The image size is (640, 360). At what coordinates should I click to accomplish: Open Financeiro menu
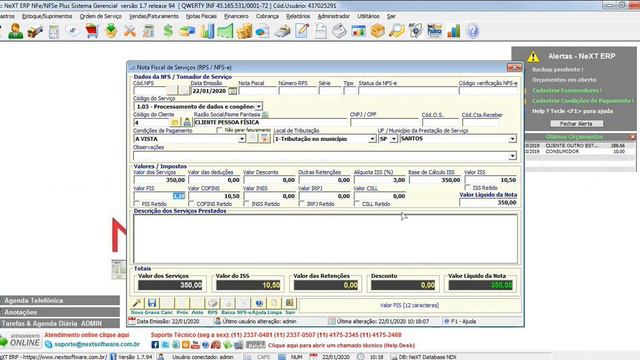pyautogui.click(x=236, y=16)
